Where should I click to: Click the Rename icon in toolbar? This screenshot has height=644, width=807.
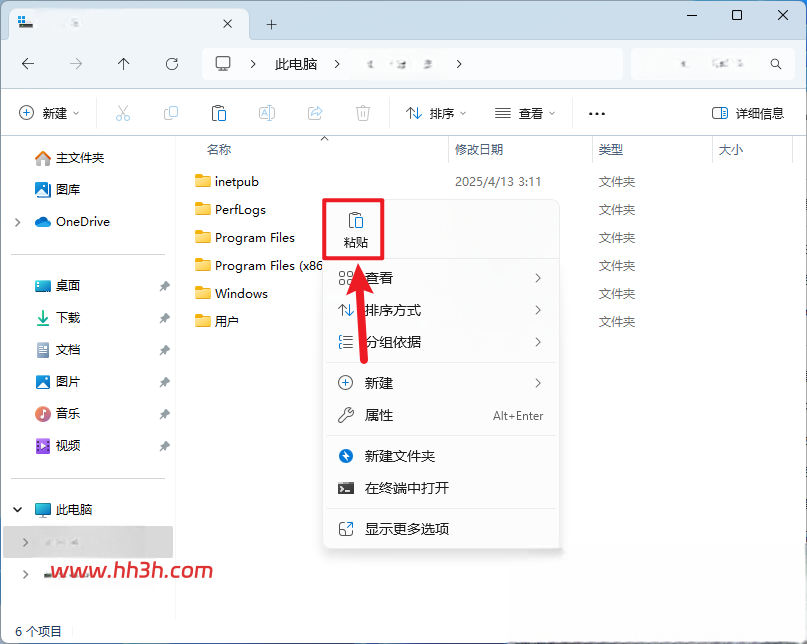pyautogui.click(x=267, y=113)
